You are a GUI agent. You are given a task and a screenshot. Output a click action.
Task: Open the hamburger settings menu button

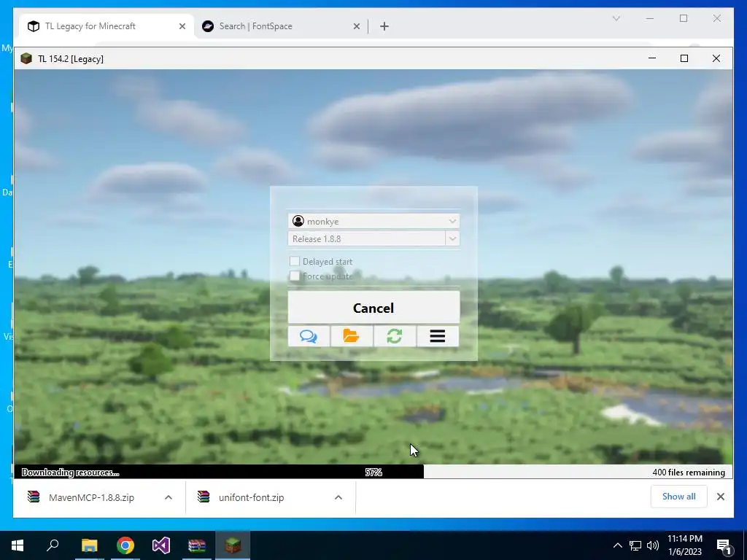click(438, 336)
